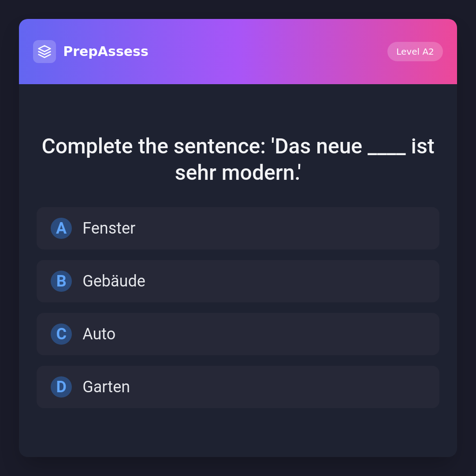
Task: Choose the answer 'Gebäude'
Action: click(114, 281)
